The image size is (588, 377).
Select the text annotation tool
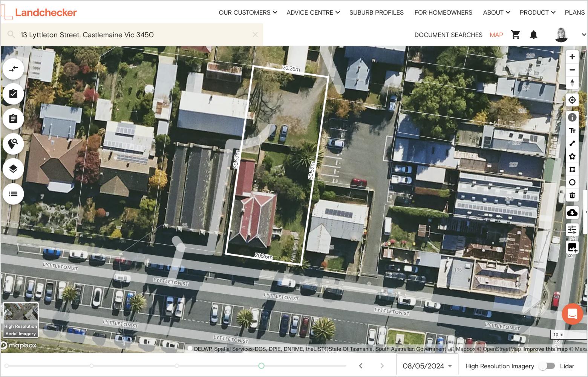572,130
